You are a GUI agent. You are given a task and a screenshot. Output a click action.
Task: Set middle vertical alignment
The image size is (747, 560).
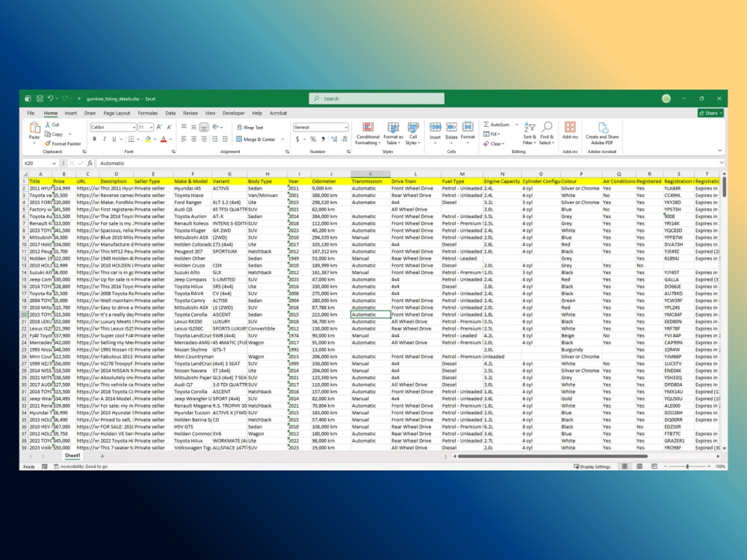tap(193, 127)
